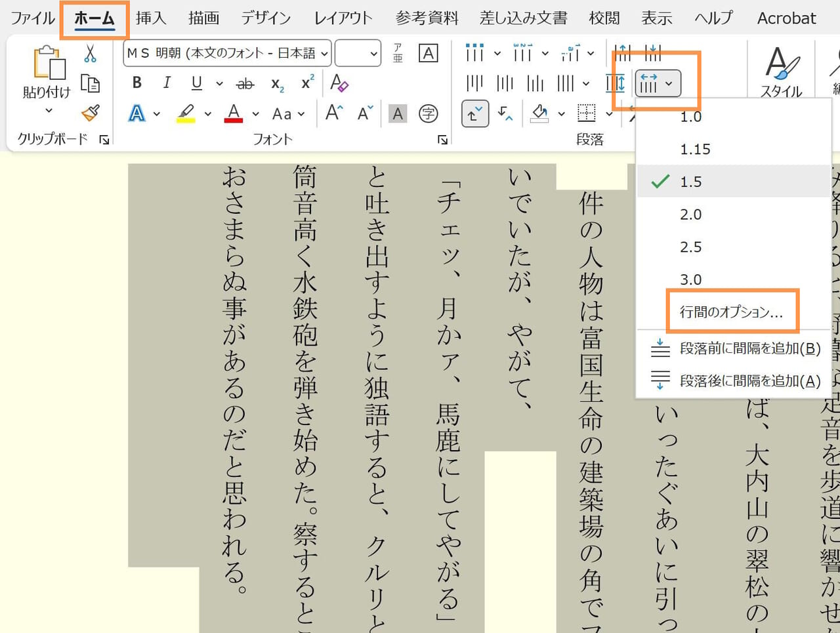Viewport: 840px width, 633px height.
Task: Expand the underline style arrow
Action: [x=219, y=83]
